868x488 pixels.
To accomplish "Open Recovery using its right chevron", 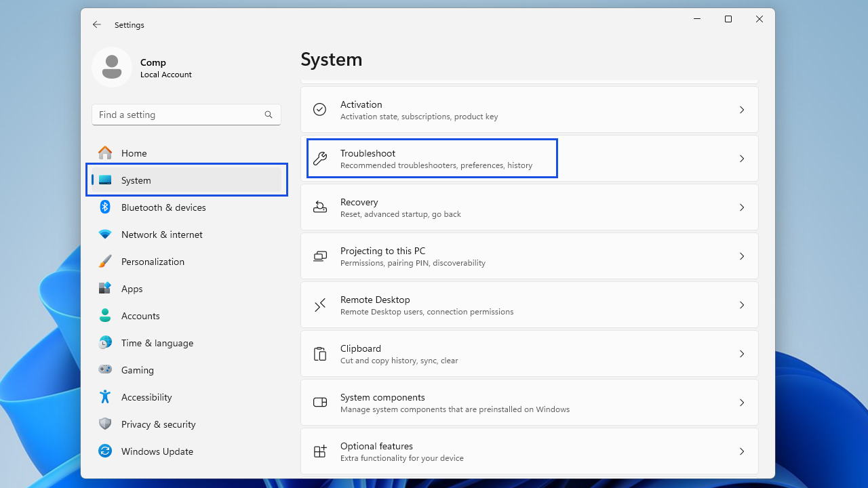I will (741, 207).
